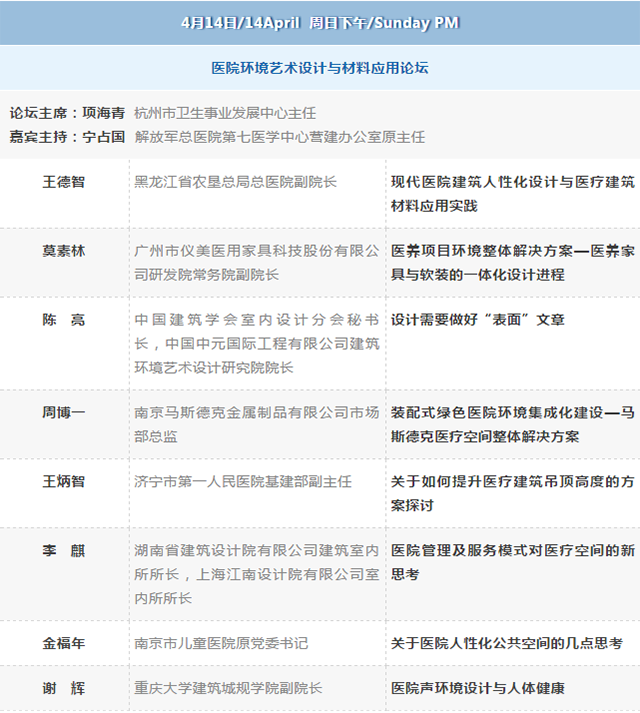This screenshot has height=713, width=640.
Task: Open topic 现代医院建筑人性化设计与医疗建筑材料应用实践
Action: click(x=512, y=194)
